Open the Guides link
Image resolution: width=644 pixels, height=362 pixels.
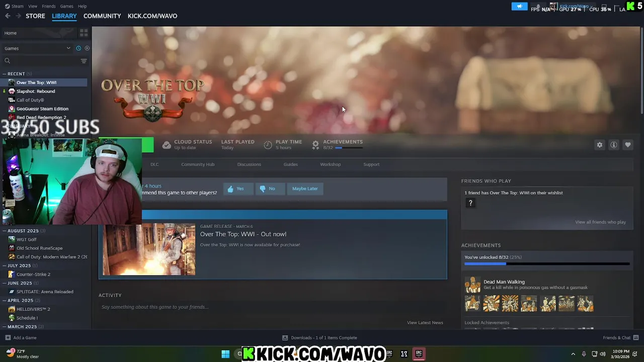[x=291, y=164]
